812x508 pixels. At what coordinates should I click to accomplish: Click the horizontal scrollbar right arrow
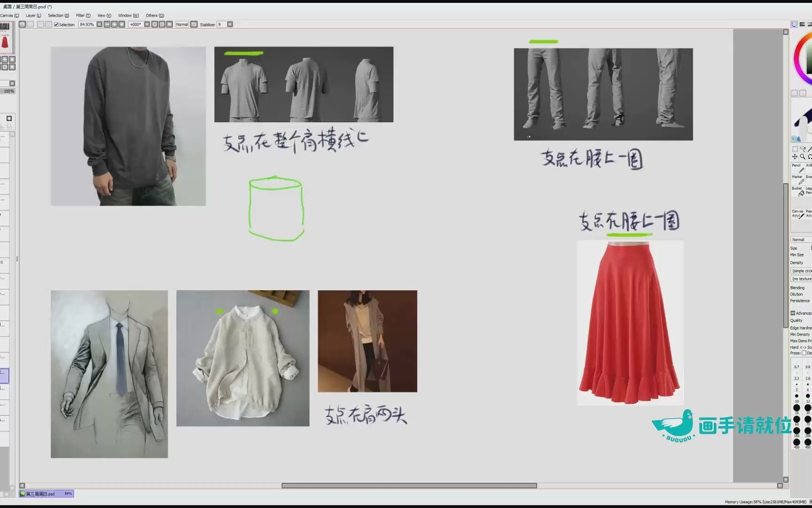[780, 485]
